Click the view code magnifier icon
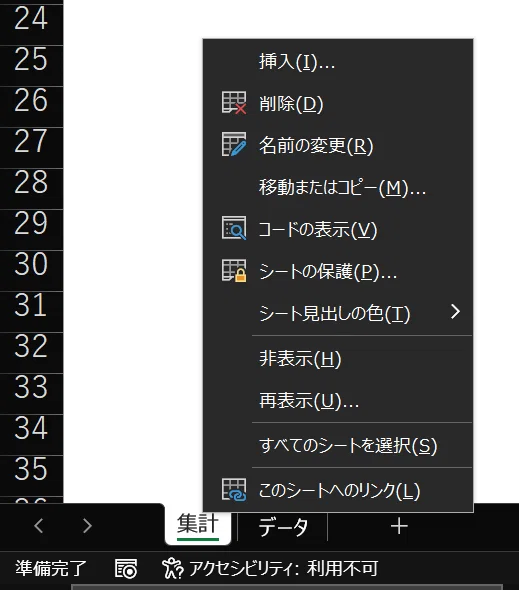Image resolution: width=519 pixels, height=590 pixels. (x=234, y=228)
